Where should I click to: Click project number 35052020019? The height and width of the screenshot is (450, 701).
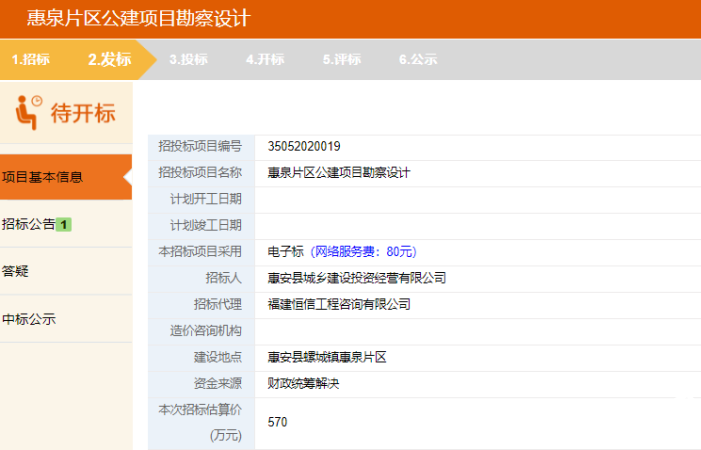coord(304,147)
